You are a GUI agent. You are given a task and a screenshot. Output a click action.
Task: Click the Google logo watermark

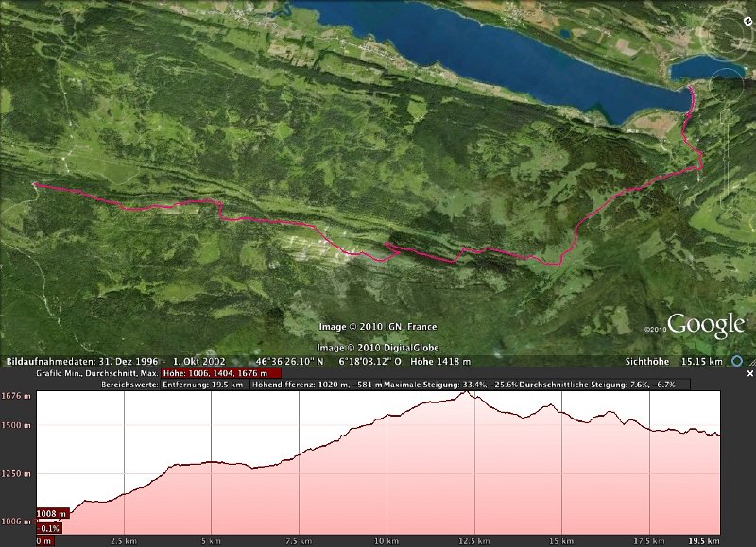(x=707, y=326)
